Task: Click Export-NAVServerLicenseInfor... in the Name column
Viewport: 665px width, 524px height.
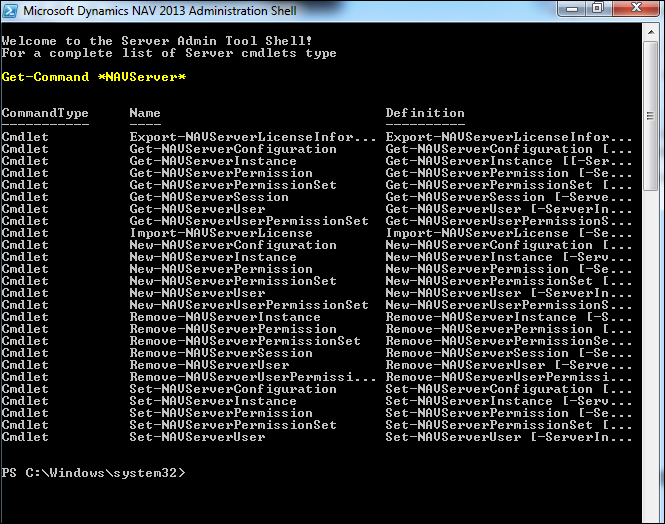Action: pyautogui.click(x=253, y=137)
